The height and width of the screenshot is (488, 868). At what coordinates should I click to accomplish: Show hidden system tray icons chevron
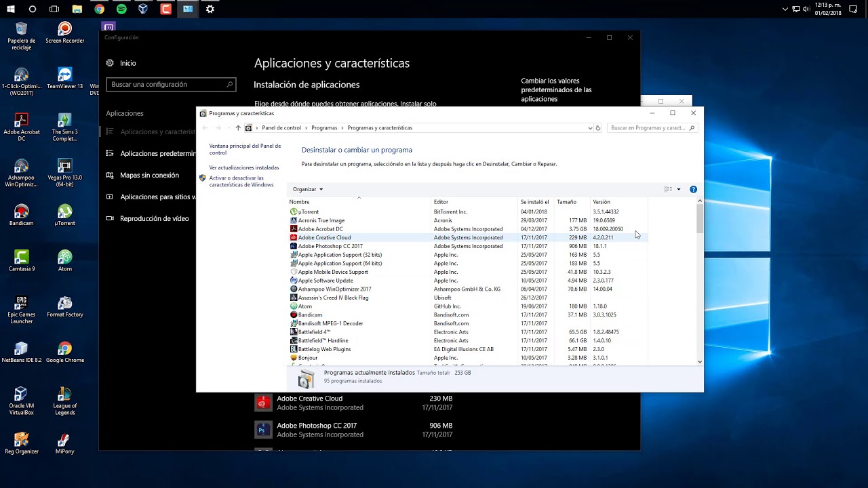click(785, 9)
